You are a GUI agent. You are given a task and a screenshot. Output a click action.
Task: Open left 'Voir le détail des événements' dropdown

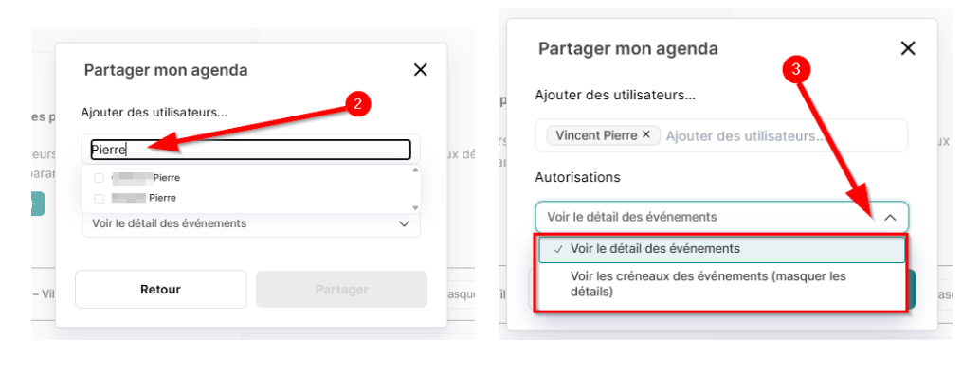[x=251, y=223]
